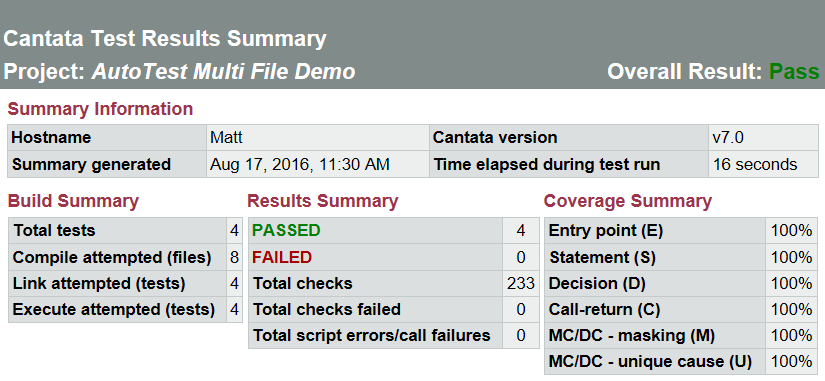Image resolution: width=825 pixels, height=381 pixels.
Task: Select the Entry point (E) coverage row
Action: click(x=681, y=230)
